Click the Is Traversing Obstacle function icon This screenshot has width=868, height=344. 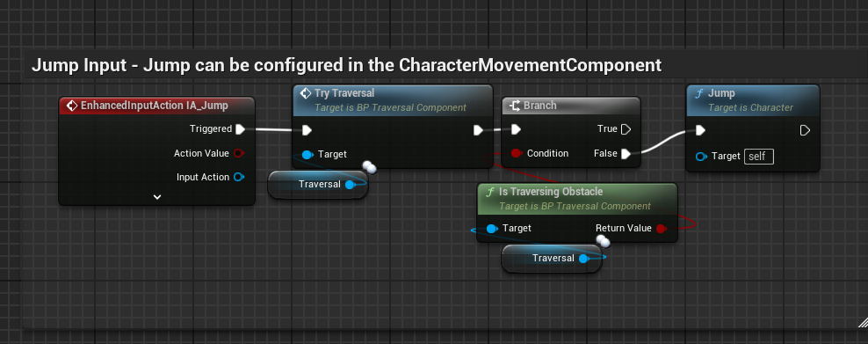tap(490, 192)
